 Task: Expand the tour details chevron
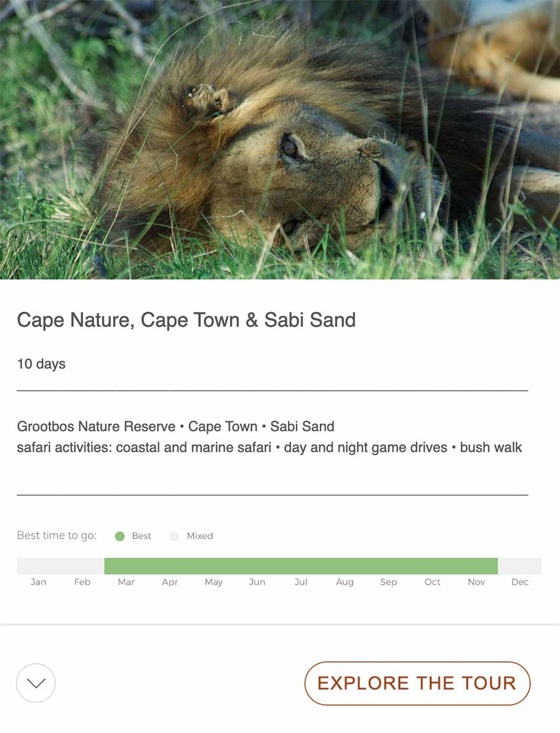[x=36, y=683]
